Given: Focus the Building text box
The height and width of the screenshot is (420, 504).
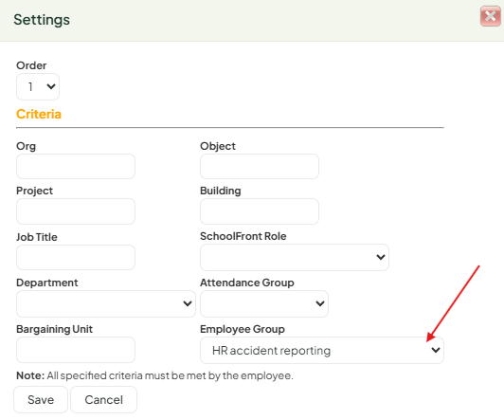Looking at the screenshot, I should (260, 211).
